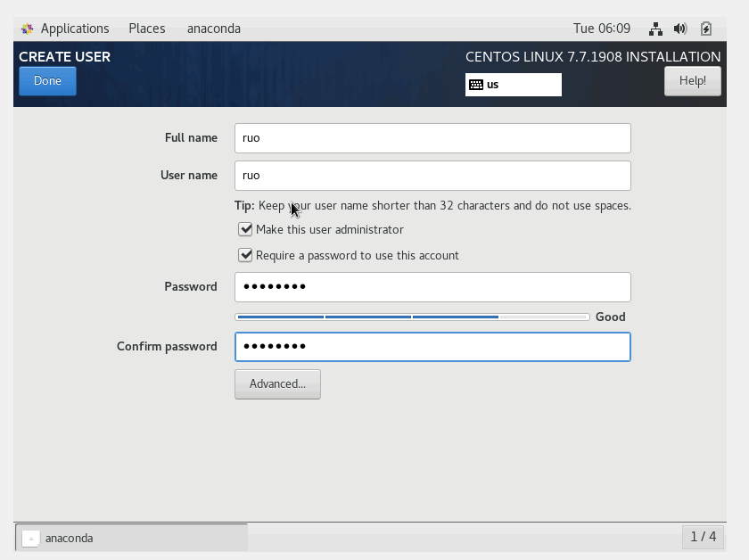Click the Done button
749x560 pixels.
click(x=47, y=81)
